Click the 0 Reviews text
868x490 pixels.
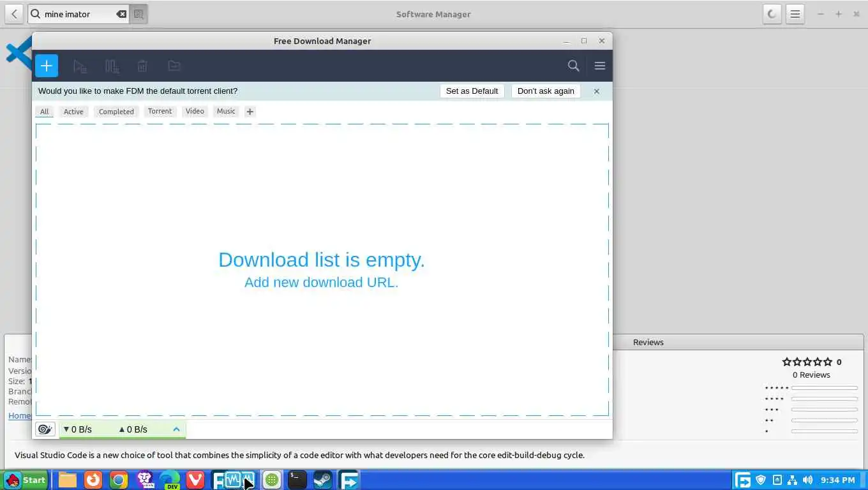click(x=811, y=375)
